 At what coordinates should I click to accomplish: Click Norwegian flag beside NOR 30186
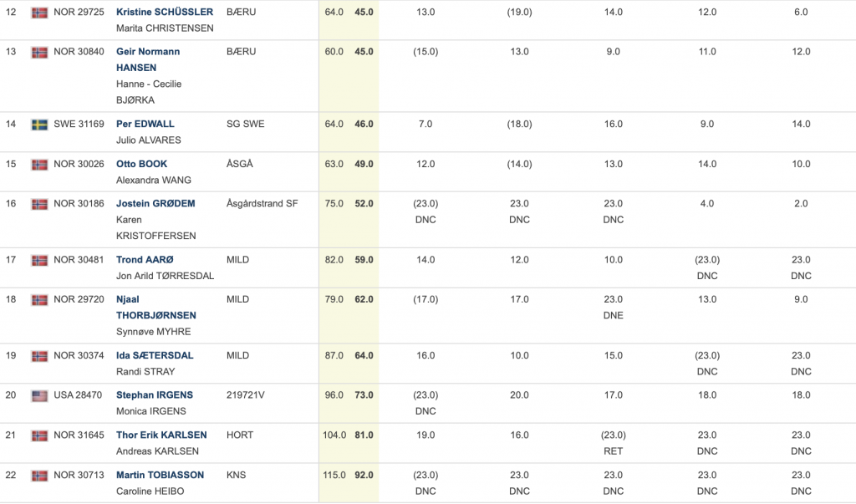pyautogui.click(x=39, y=204)
